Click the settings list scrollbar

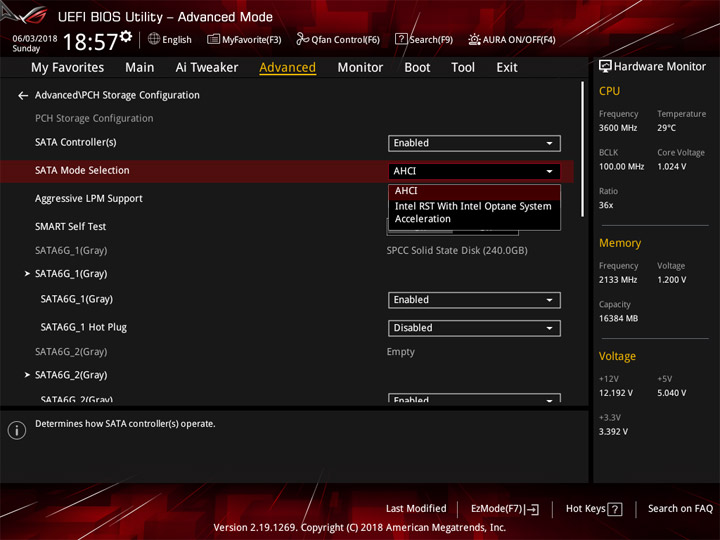[x=583, y=149]
